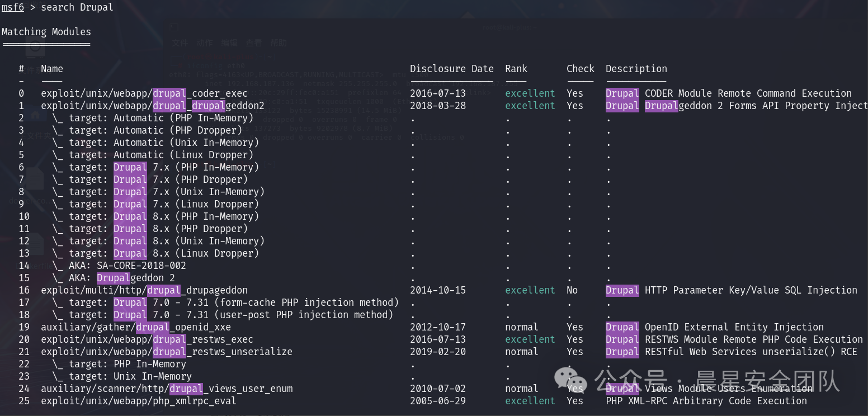Open 查看 menu in the background terminal
Viewport: 868px width, 416px height.
(x=254, y=43)
